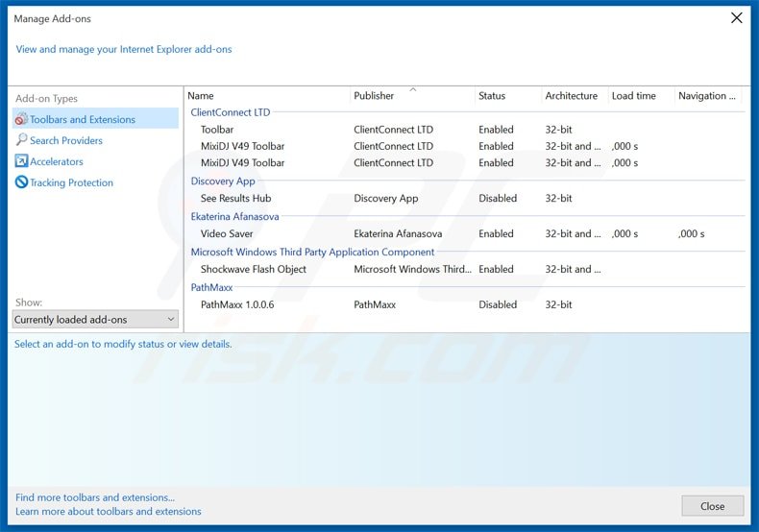Collapse Microsoft Windows Third Party Application Component group
Screen dimensions: 759x532
312,252
